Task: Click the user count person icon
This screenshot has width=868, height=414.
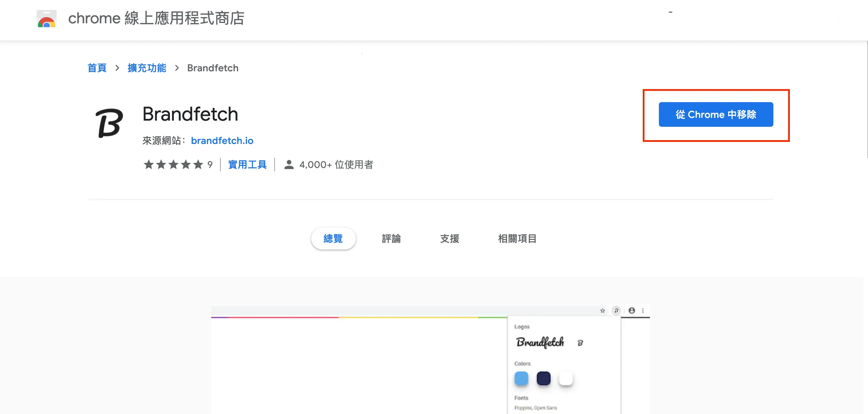Action: click(289, 165)
